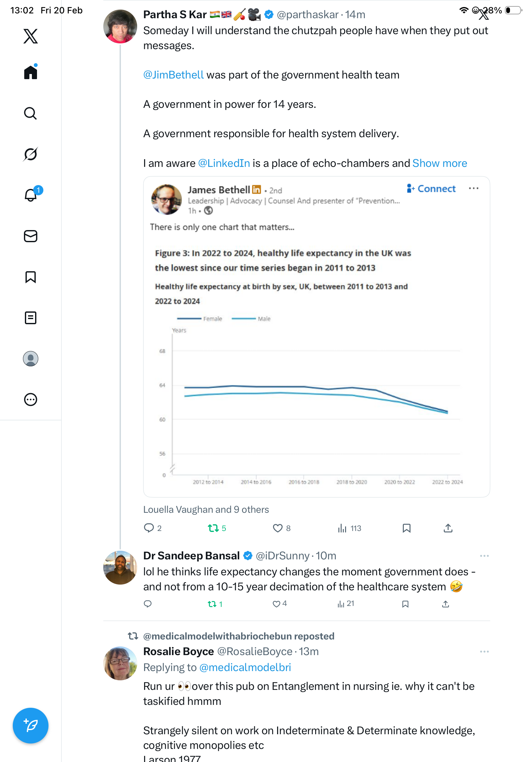Compose a new post

[31, 726]
